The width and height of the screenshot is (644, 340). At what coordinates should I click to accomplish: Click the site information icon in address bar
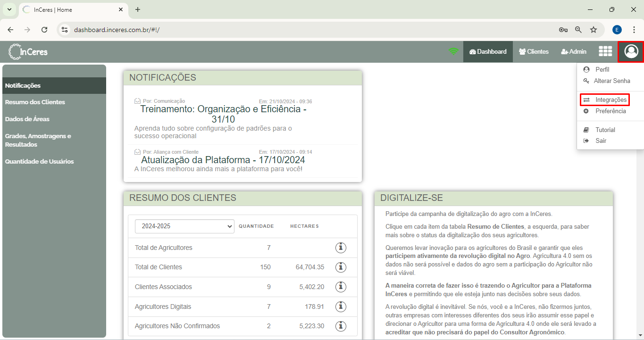[x=65, y=30]
